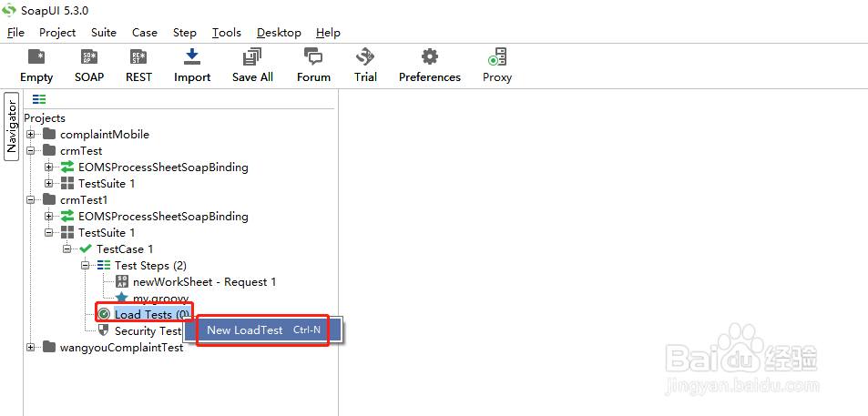The width and height of the screenshot is (868, 416).
Task: Open the Step menu
Action: click(184, 33)
